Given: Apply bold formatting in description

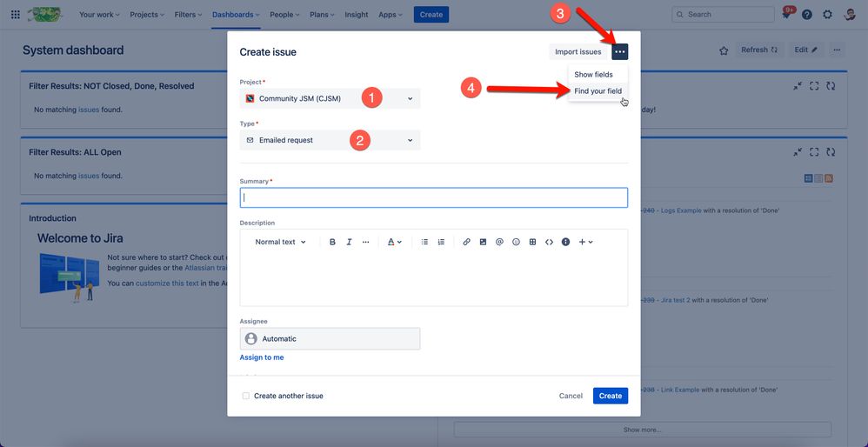Looking at the screenshot, I should click(x=333, y=242).
